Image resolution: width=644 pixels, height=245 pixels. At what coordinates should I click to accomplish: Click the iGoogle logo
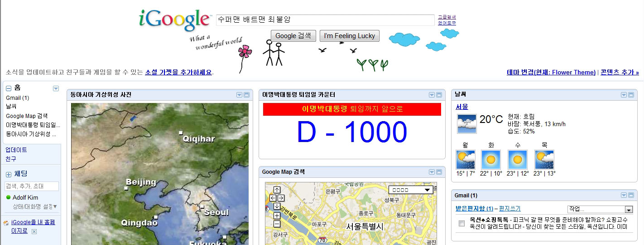pos(175,20)
